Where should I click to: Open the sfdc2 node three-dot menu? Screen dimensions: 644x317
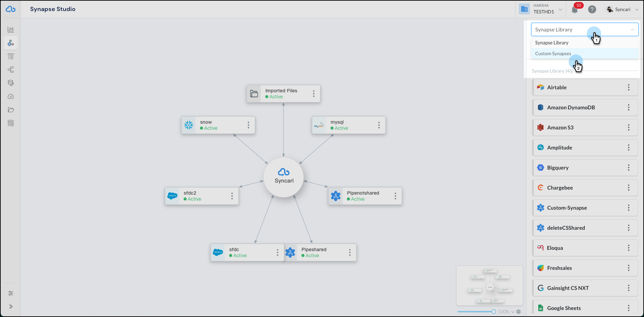(x=232, y=196)
